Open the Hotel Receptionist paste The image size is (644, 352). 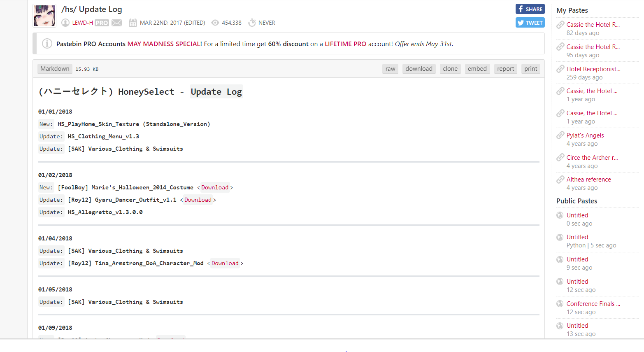pos(593,69)
